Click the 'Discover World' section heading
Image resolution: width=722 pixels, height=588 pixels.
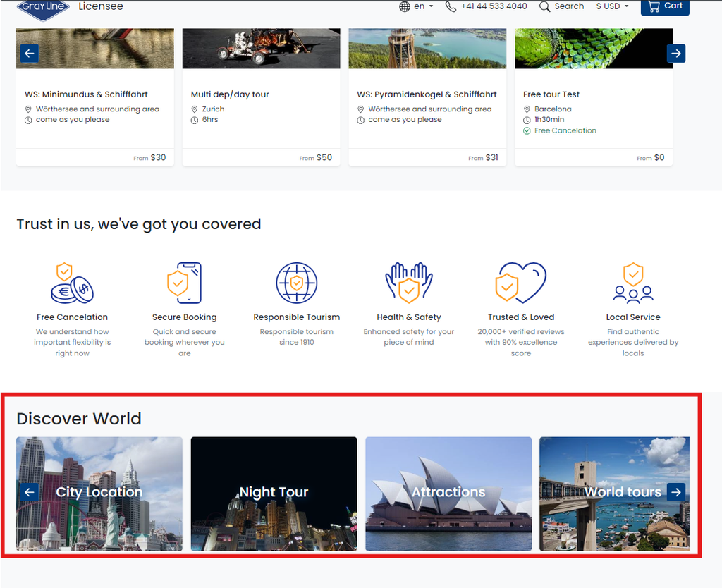pyautogui.click(x=79, y=419)
